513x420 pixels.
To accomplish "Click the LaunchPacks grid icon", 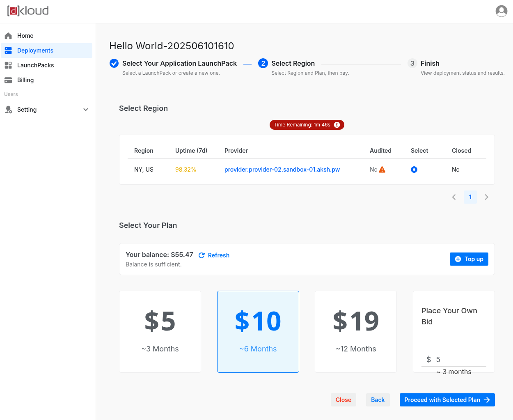I will point(8,65).
